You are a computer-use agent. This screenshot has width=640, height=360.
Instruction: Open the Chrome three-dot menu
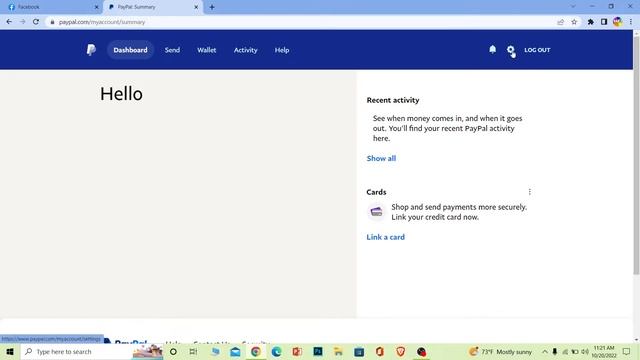coord(631,22)
